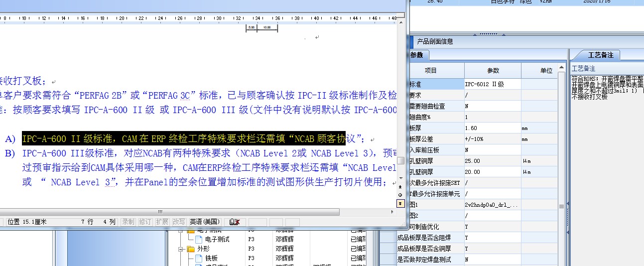This screenshot has height=266, width=644.
Task: Switch to the 参数 tab
Action: coord(417,55)
